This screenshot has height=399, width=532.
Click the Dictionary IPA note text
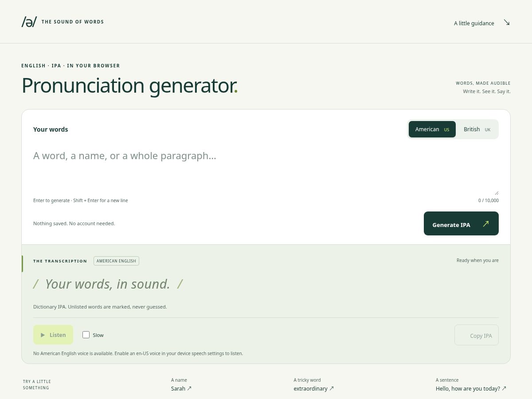[100, 307]
